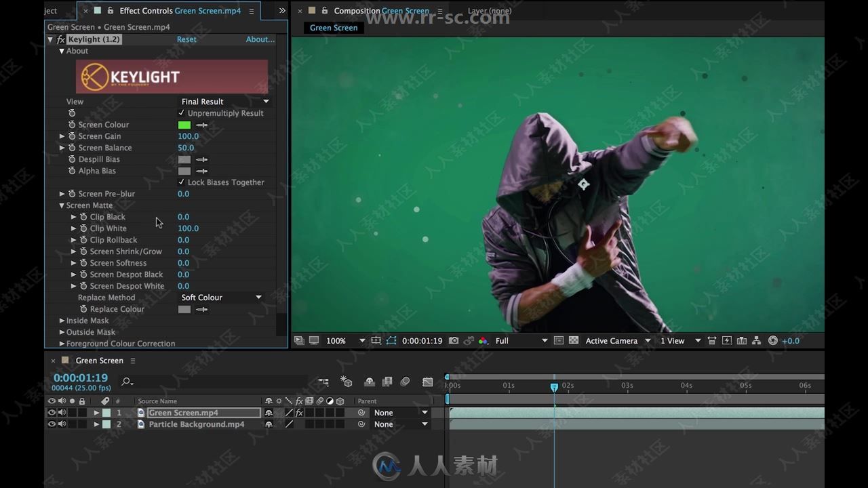Open the Graph Editor icon
The width and height of the screenshot is (868, 488).
point(428,382)
